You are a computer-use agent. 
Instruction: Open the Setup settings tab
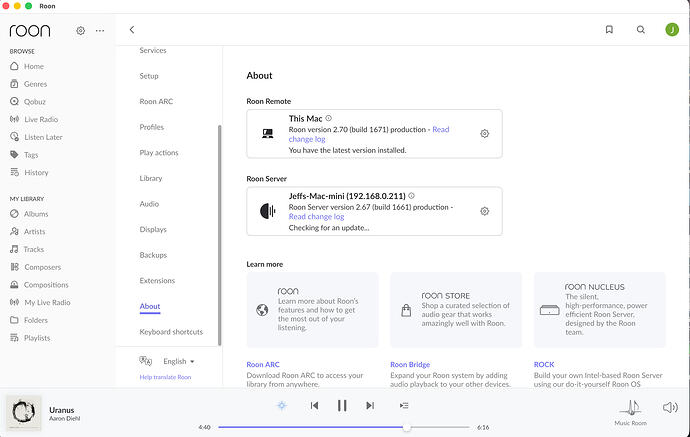[149, 76]
